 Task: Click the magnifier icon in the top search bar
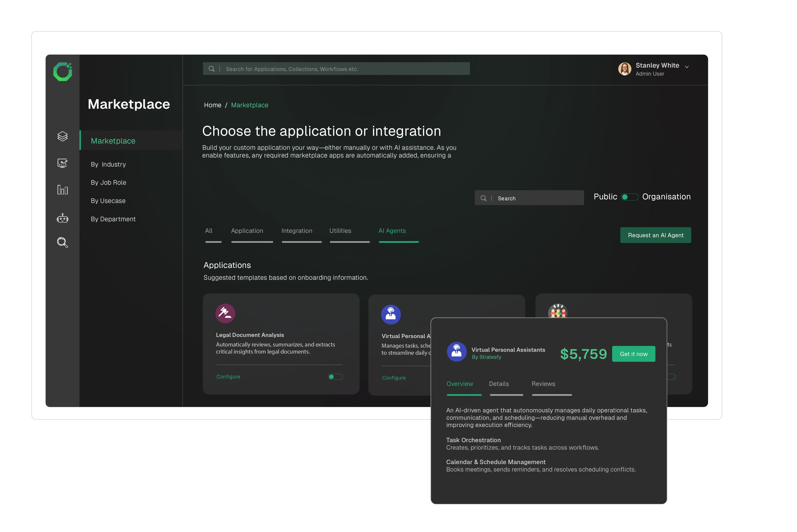tap(212, 69)
